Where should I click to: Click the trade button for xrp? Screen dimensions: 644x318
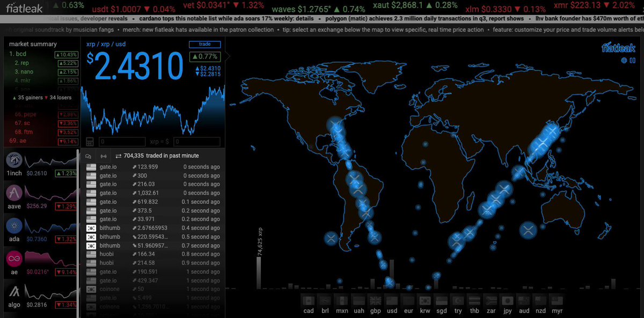[x=204, y=45]
